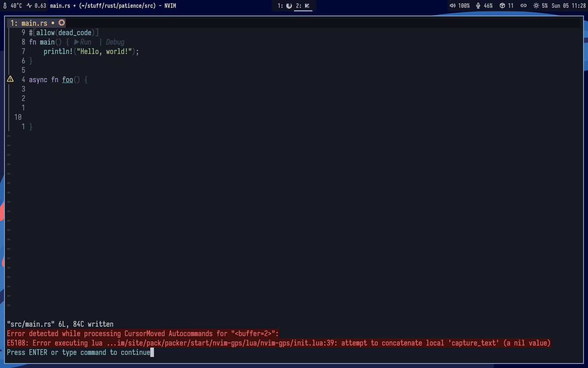Viewport: 588px width, 368px height.
Task: Click the CPU load value 0.63
Action: tap(40, 6)
